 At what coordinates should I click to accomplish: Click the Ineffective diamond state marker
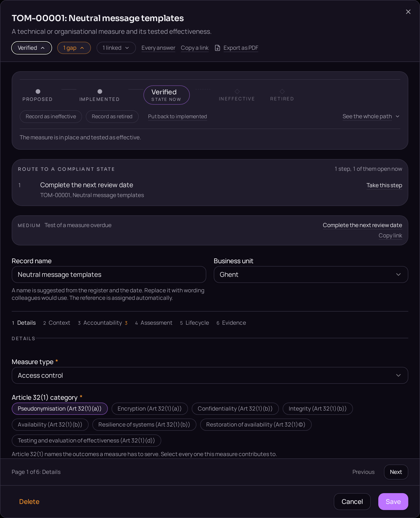(x=237, y=91)
